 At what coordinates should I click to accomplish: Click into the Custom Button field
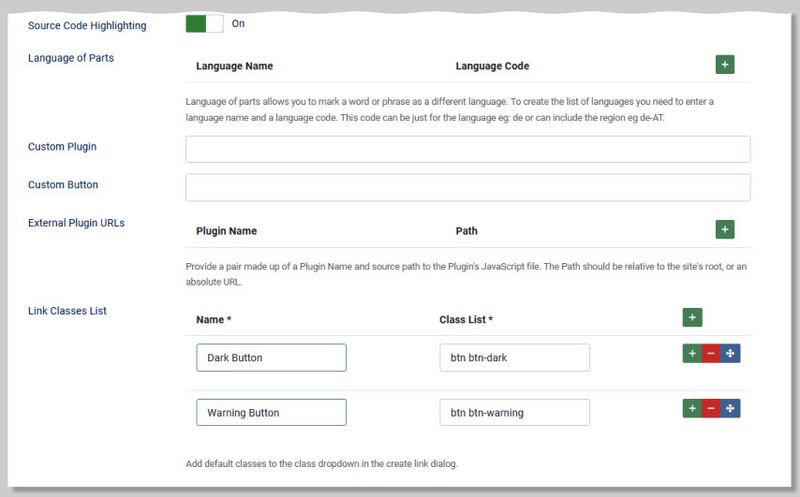[467, 187]
